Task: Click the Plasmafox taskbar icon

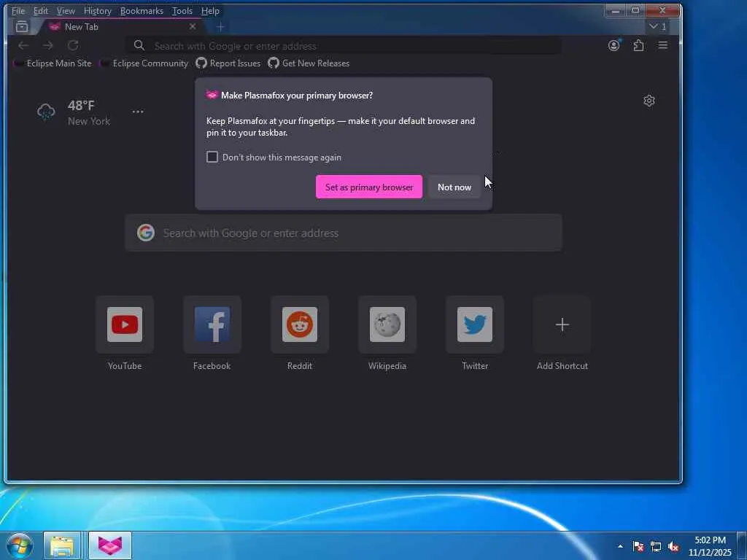Action: (110, 545)
